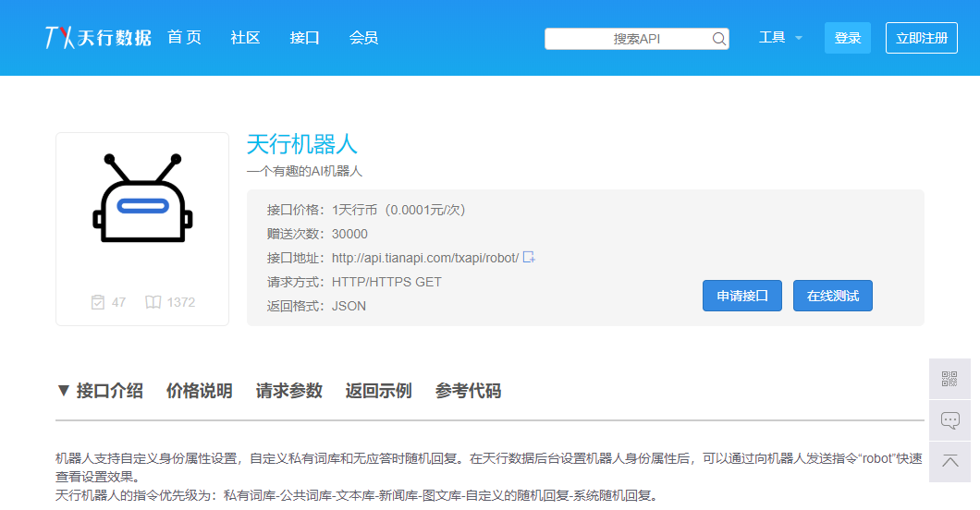
Task: Click the 在线测试 button
Action: (x=832, y=296)
